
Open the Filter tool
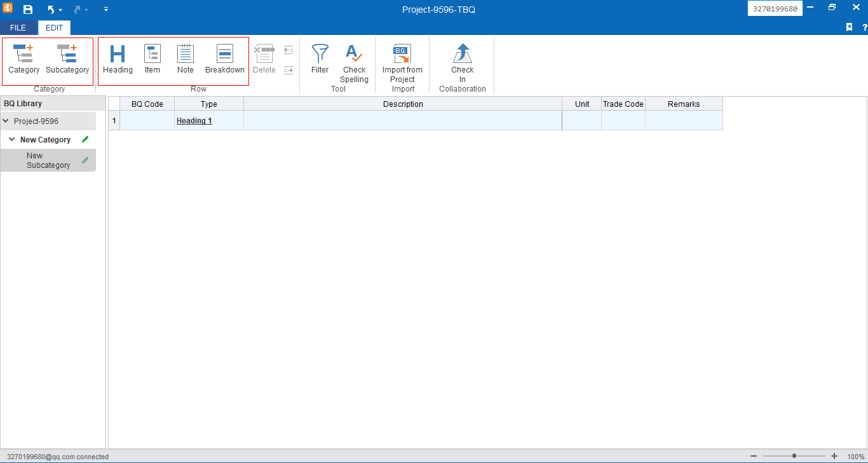[320, 59]
